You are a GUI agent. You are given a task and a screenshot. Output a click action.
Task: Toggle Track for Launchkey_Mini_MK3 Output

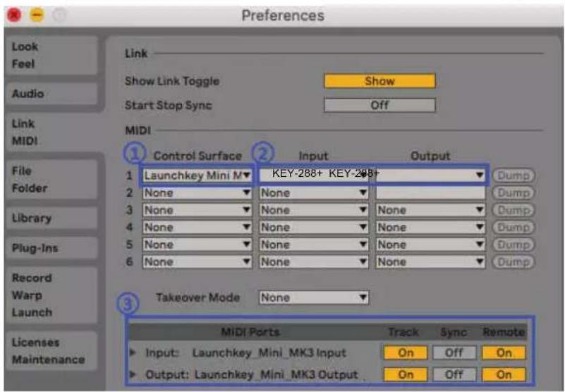[406, 374]
